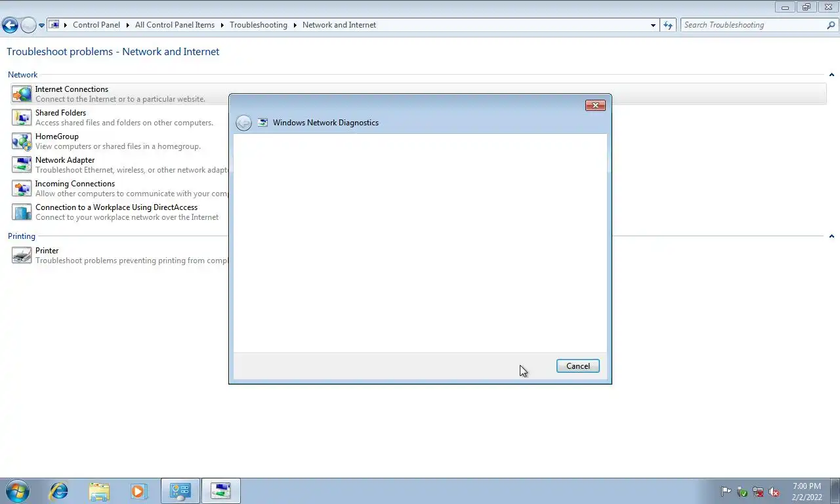Click the Network Adapter troubleshooter icon
The height and width of the screenshot is (504, 840).
(x=22, y=165)
